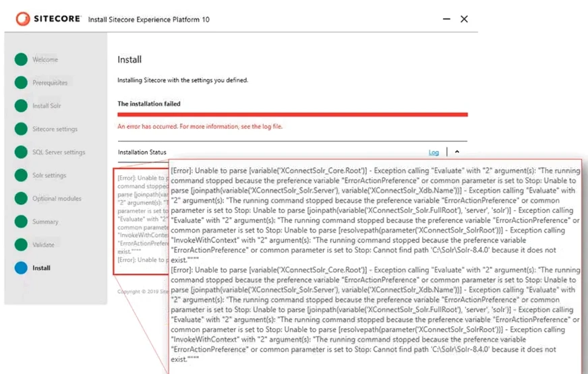
Task: Click the Sitecore settings step circle
Action: click(x=21, y=129)
